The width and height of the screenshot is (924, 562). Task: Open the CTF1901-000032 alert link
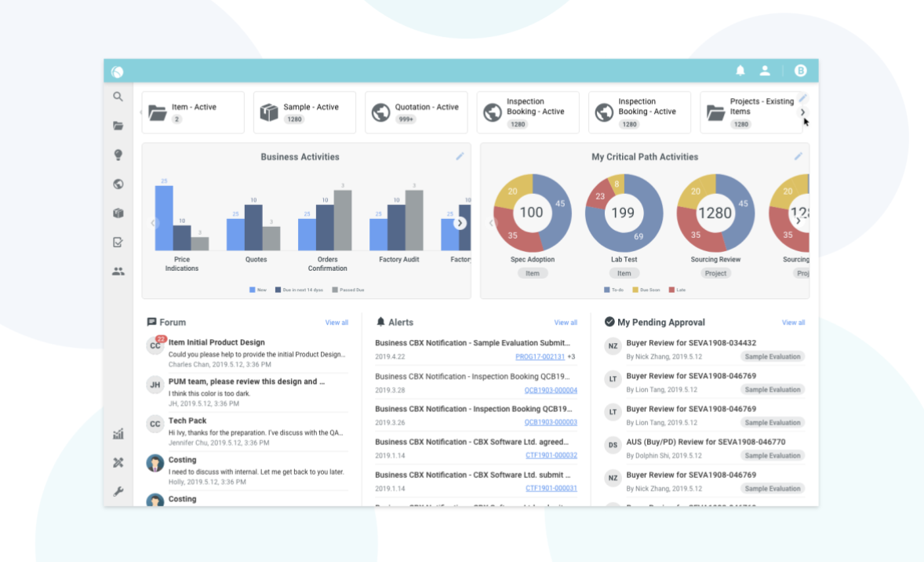click(x=551, y=455)
